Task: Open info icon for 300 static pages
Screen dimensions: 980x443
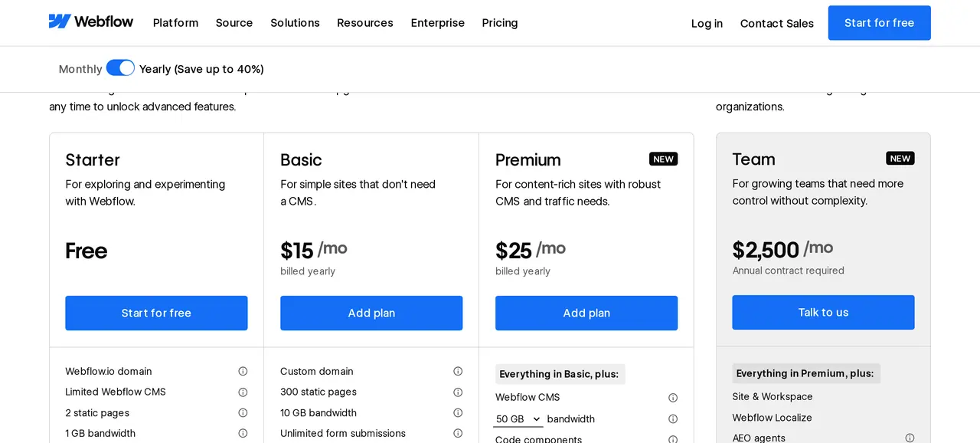Action: (458, 392)
